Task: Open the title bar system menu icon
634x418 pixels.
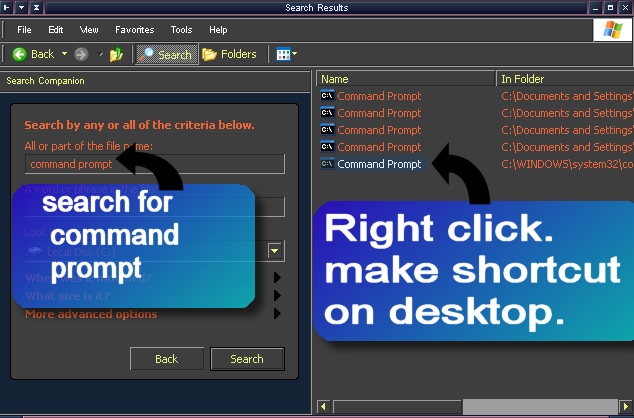Action: point(6,7)
